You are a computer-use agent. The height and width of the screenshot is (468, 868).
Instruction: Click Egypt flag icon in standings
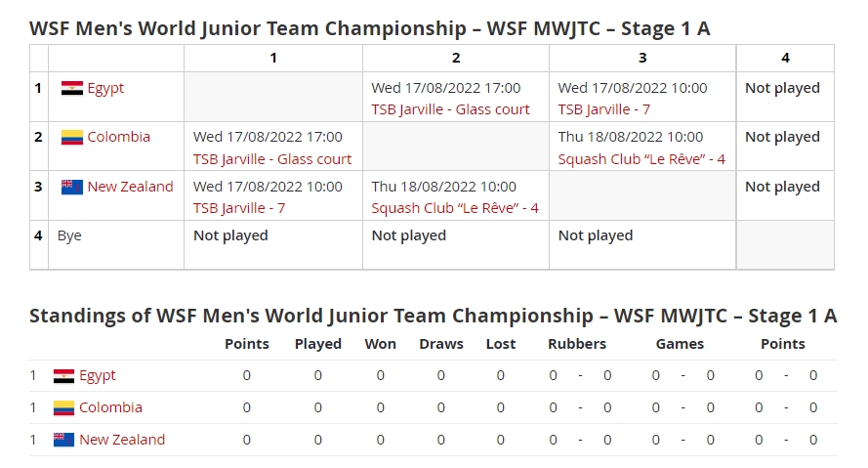63,375
